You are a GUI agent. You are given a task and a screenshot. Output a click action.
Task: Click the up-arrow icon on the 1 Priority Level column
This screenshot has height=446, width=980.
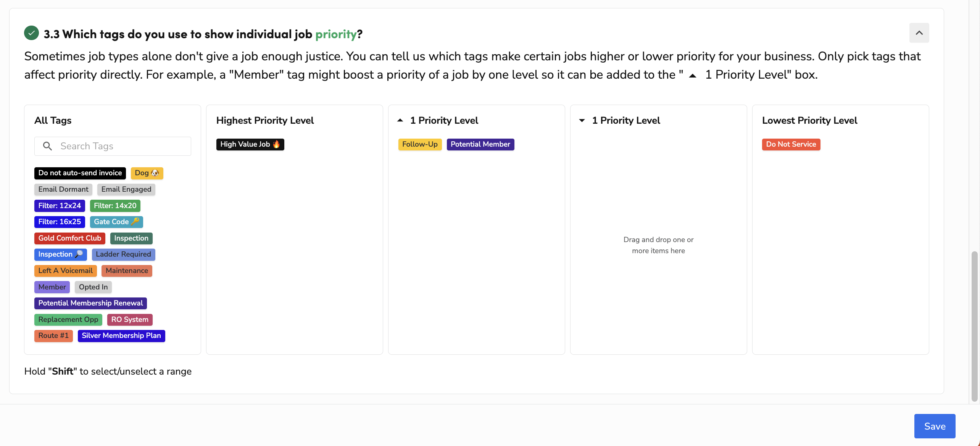tap(400, 120)
